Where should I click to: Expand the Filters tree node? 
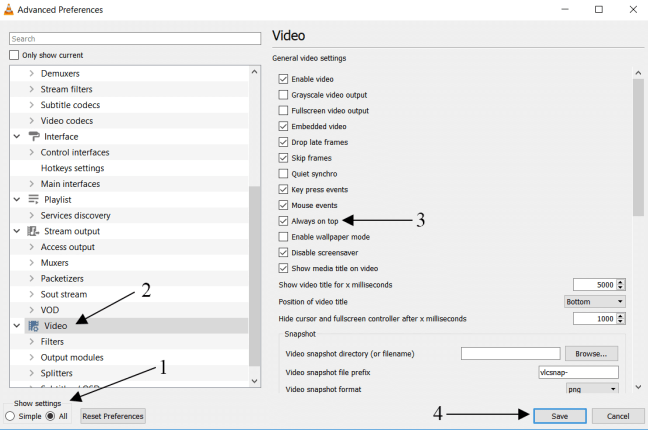pos(31,342)
